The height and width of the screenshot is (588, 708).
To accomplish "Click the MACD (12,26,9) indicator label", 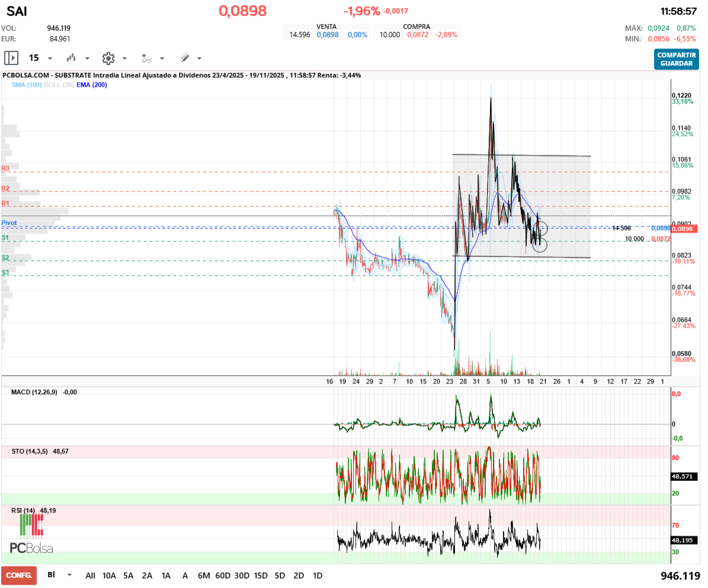I will click(x=34, y=392).
